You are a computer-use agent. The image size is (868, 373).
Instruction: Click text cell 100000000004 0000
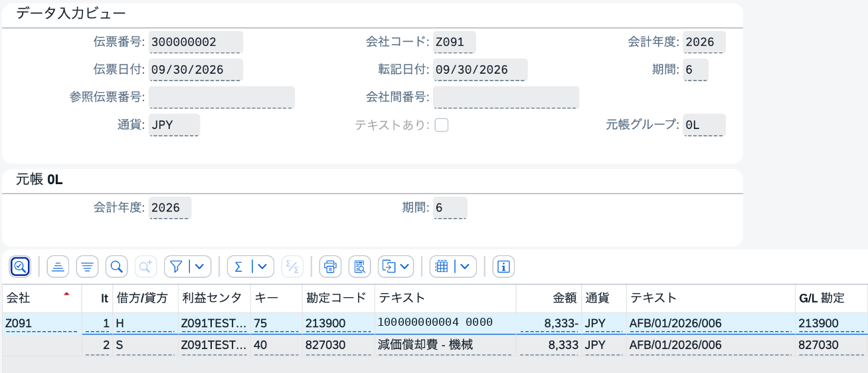[445, 323]
